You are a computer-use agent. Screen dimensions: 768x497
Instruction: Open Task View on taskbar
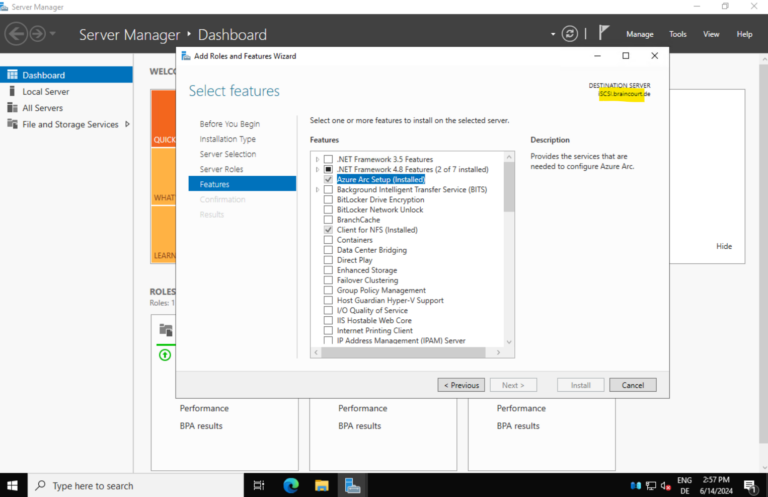[x=259, y=485]
